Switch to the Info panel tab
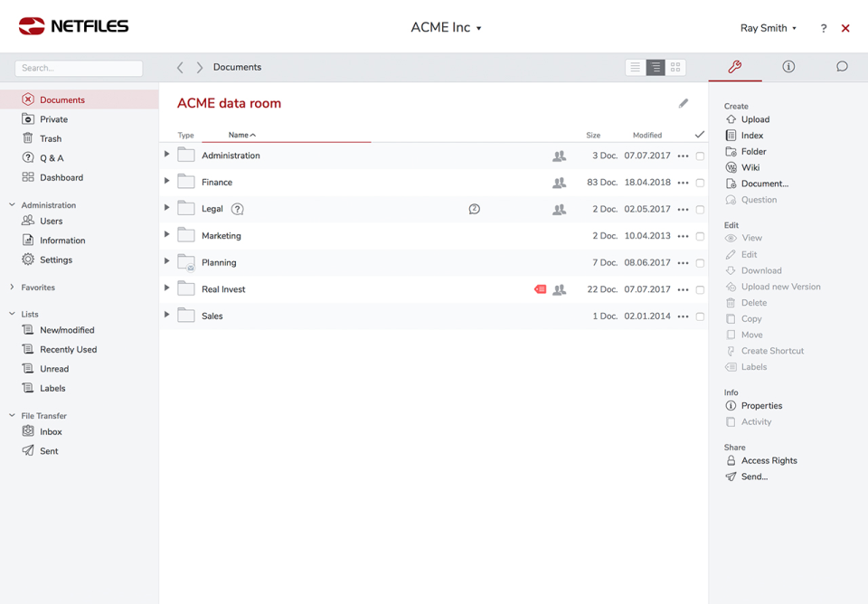The image size is (868, 604). point(788,66)
